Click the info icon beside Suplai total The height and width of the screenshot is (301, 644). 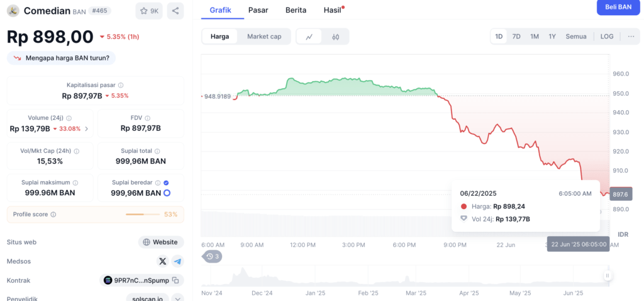click(157, 151)
